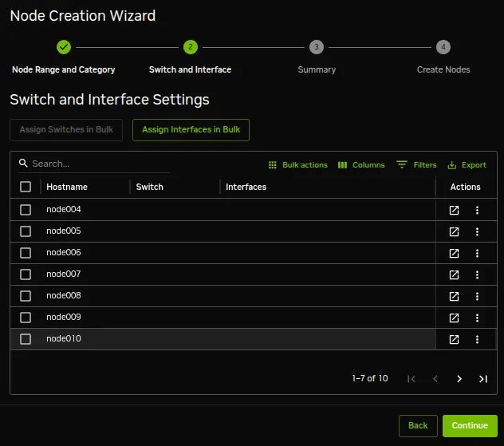Open the more-actions menu for node006
504x446 pixels.
477,254
